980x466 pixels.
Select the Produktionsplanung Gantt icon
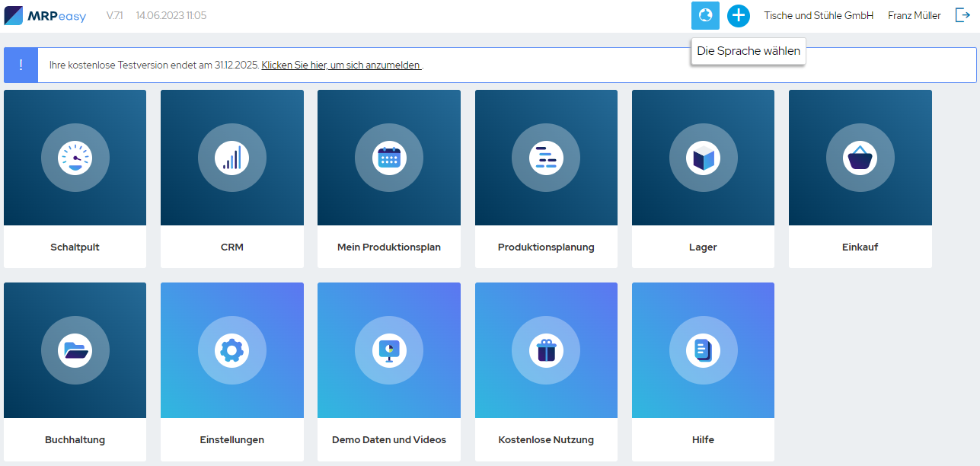546,158
